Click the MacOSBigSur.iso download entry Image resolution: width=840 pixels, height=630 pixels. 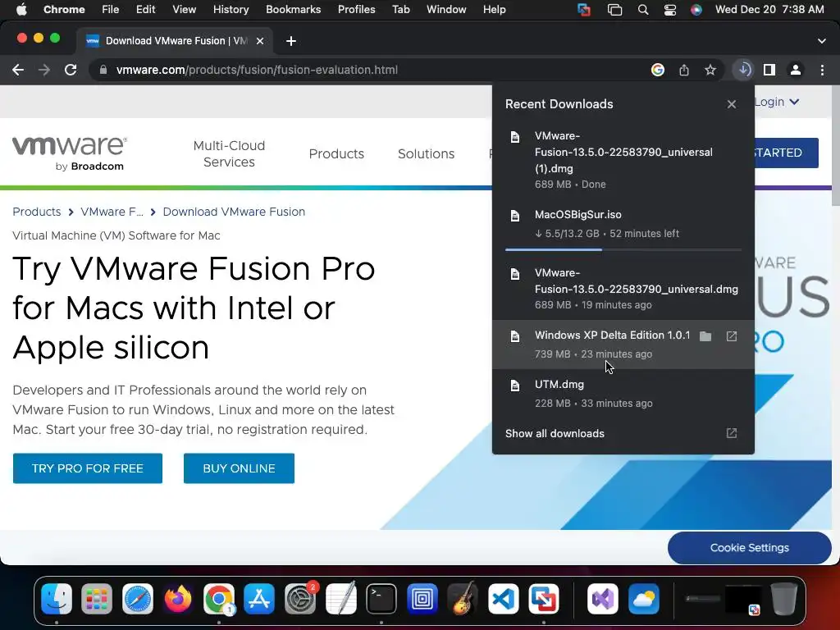[x=623, y=225]
